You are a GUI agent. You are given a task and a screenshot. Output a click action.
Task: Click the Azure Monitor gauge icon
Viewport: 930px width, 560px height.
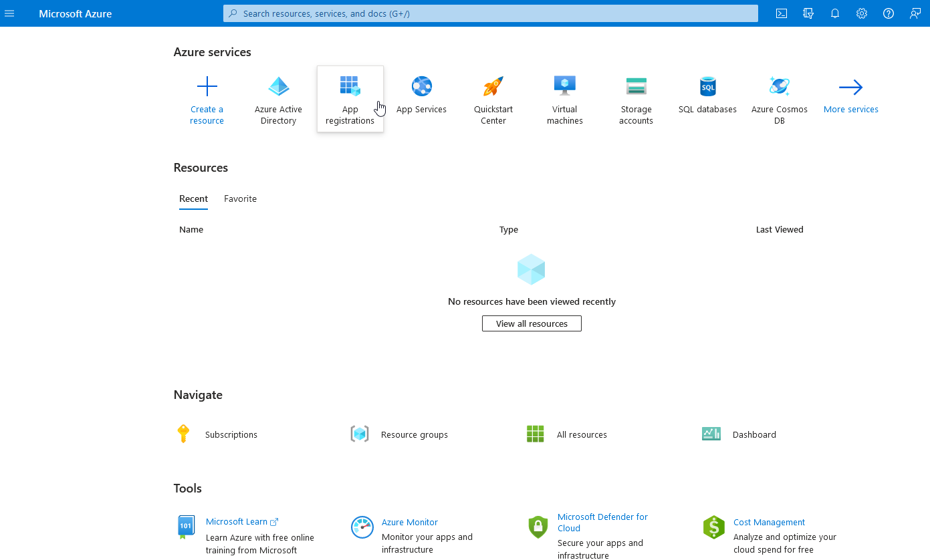[362, 527]
